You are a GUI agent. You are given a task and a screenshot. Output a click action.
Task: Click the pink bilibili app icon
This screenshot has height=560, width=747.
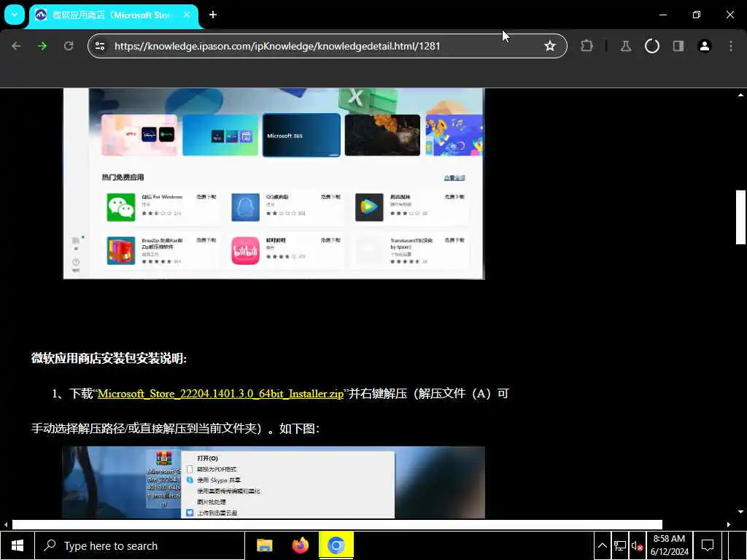(245, 251)
